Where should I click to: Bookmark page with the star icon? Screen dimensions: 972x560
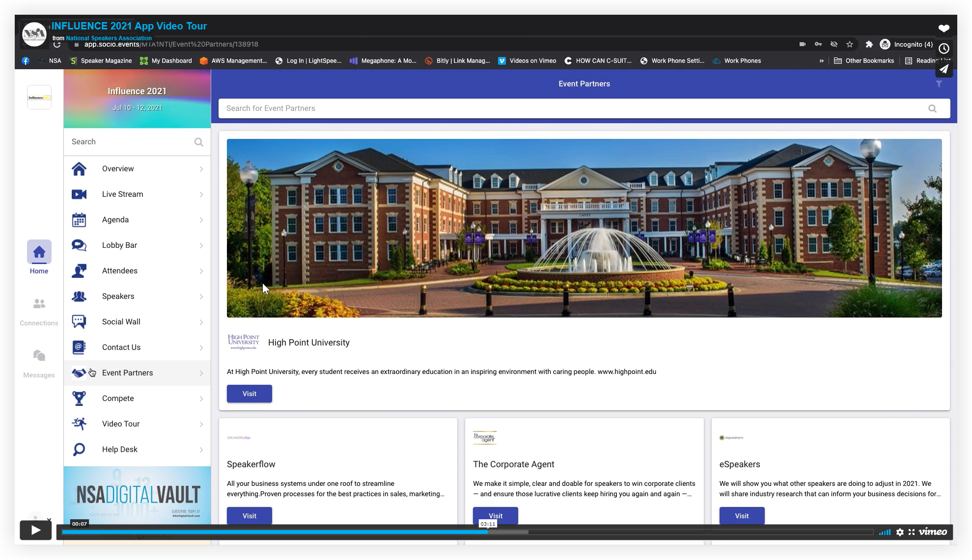[850, 44]
